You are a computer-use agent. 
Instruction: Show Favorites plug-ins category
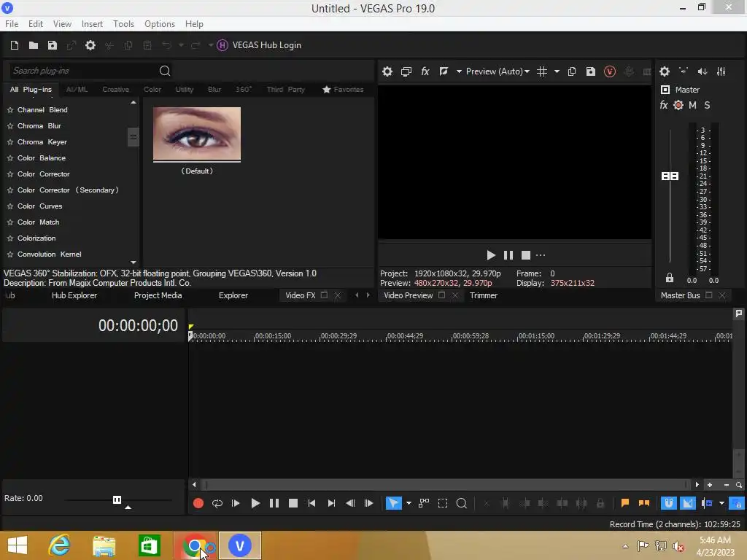pos(343,90)
